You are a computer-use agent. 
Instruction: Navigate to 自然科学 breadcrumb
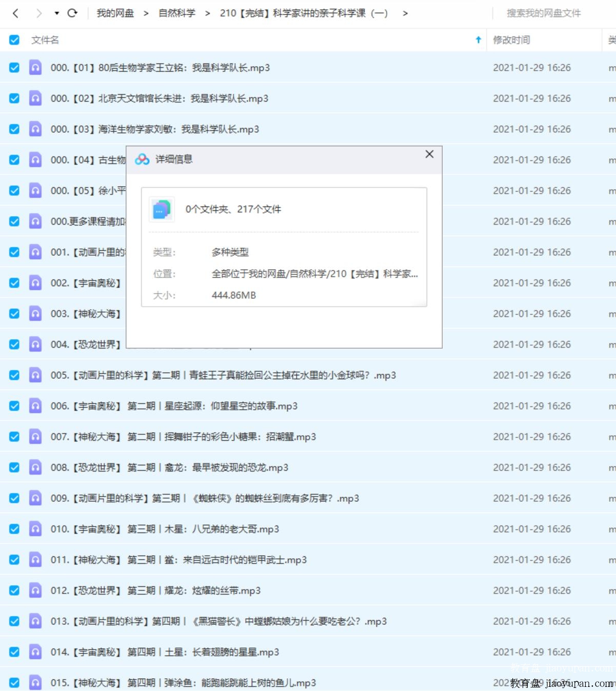[x=177, y=13]
